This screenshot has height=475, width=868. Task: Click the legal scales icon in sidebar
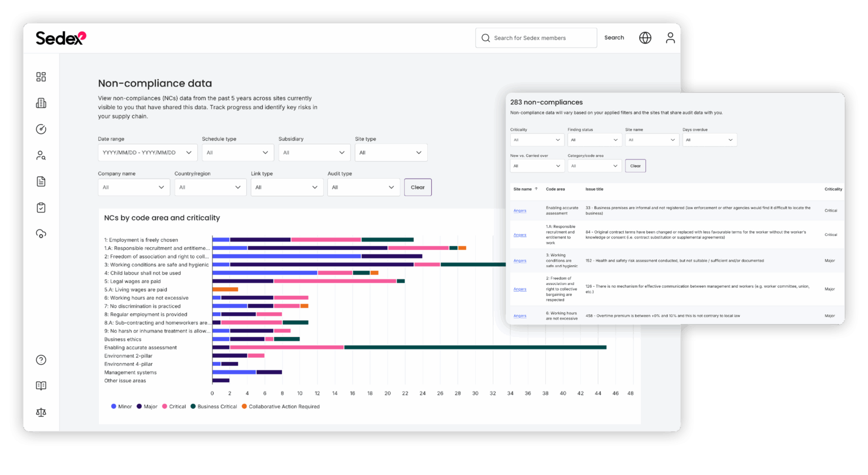pos(40,412)
